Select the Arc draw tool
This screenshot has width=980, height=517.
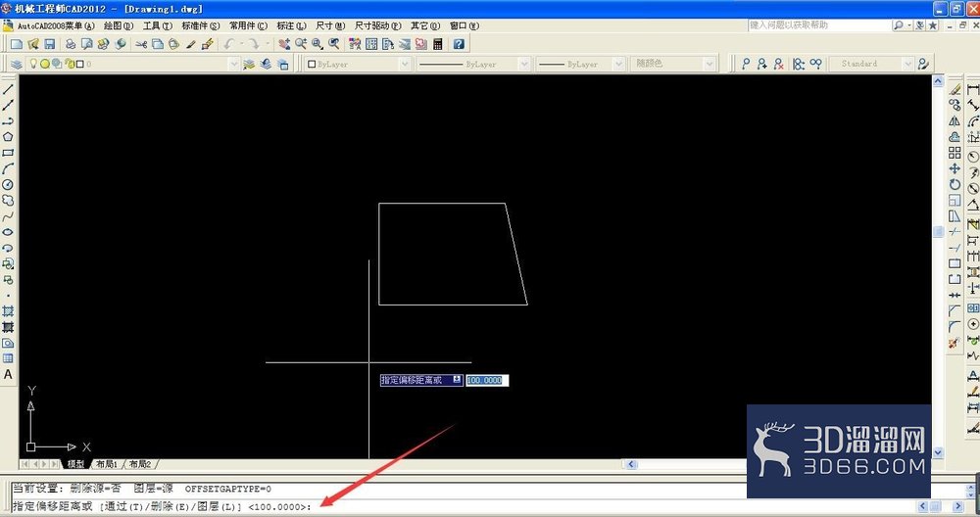(x=8, y=168)
